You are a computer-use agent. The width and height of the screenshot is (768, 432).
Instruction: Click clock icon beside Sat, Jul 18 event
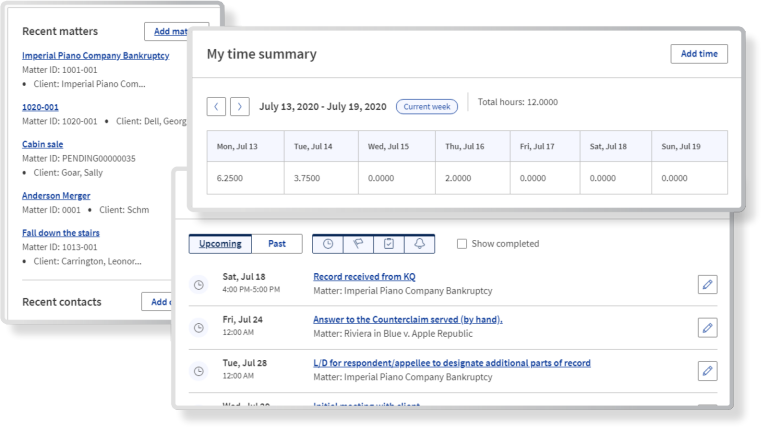pos(198,285)
